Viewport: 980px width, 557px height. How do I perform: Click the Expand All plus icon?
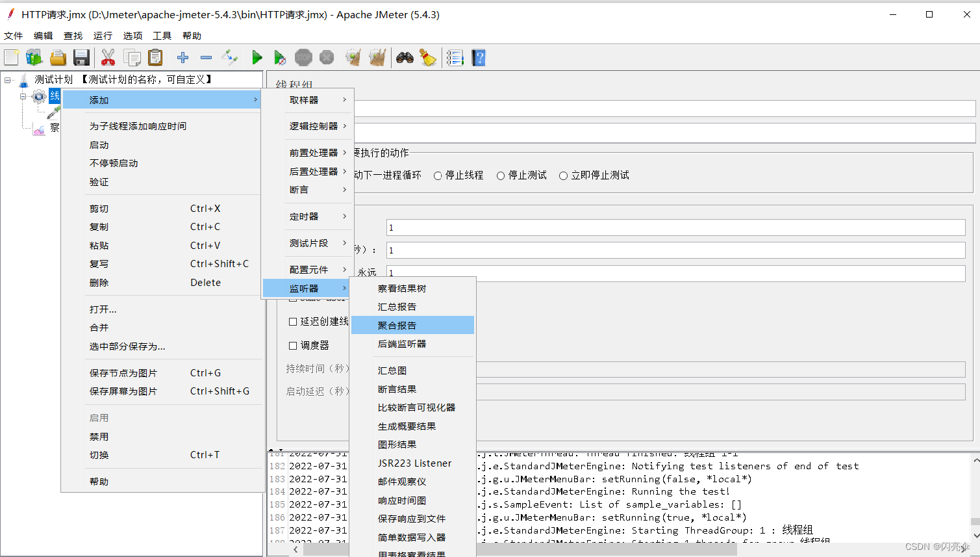(x=183, y=58)
